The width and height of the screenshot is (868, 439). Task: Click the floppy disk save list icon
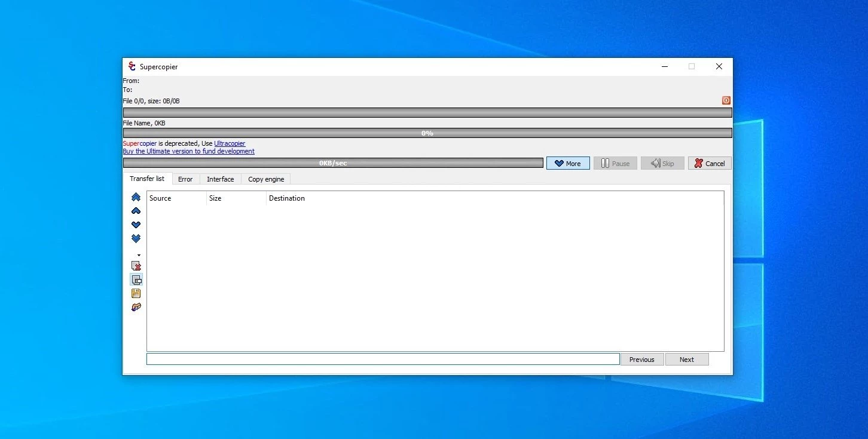[136, 293]
